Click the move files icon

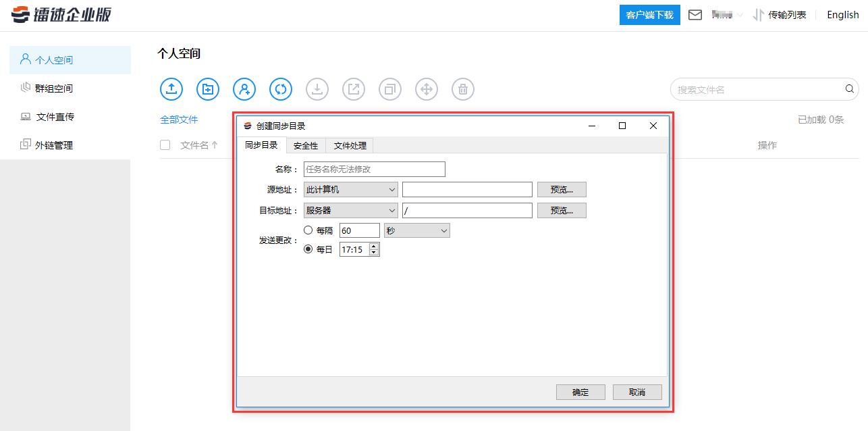click(x=426, y=88)
